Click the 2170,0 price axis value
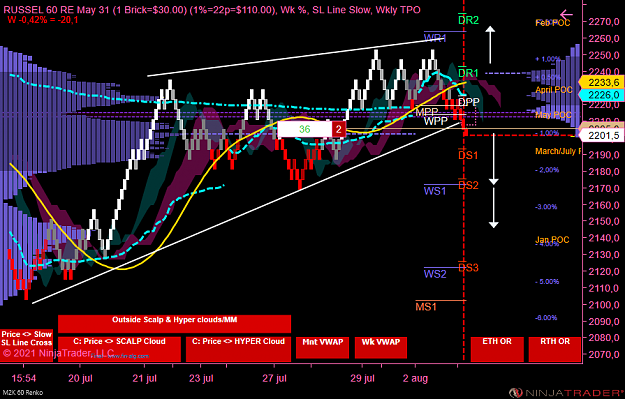The height and width of the screenshot is (399, 625). click(x=605, y=188)
